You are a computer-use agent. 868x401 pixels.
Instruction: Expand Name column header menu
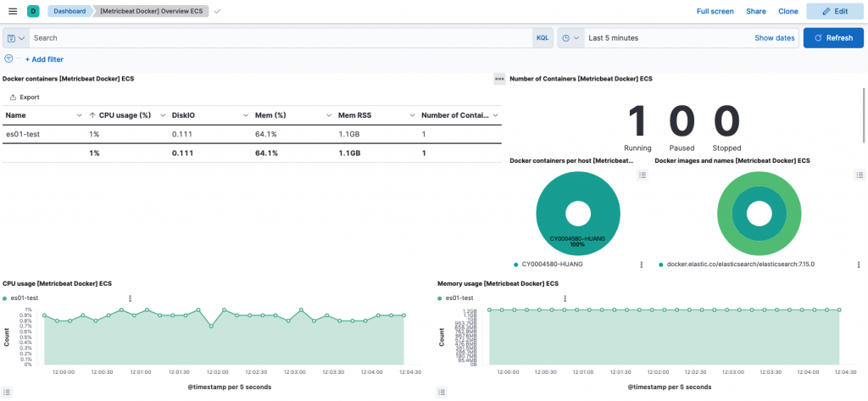(79, 115)
